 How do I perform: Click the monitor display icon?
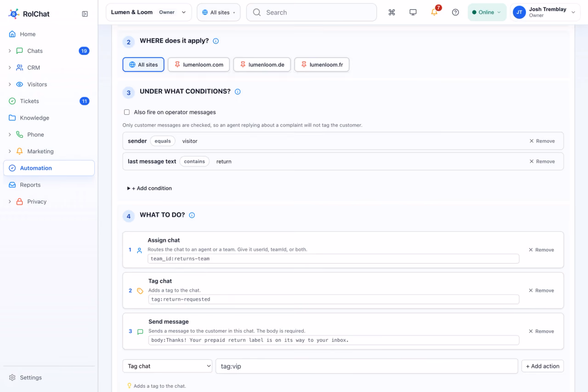[413, 12]
